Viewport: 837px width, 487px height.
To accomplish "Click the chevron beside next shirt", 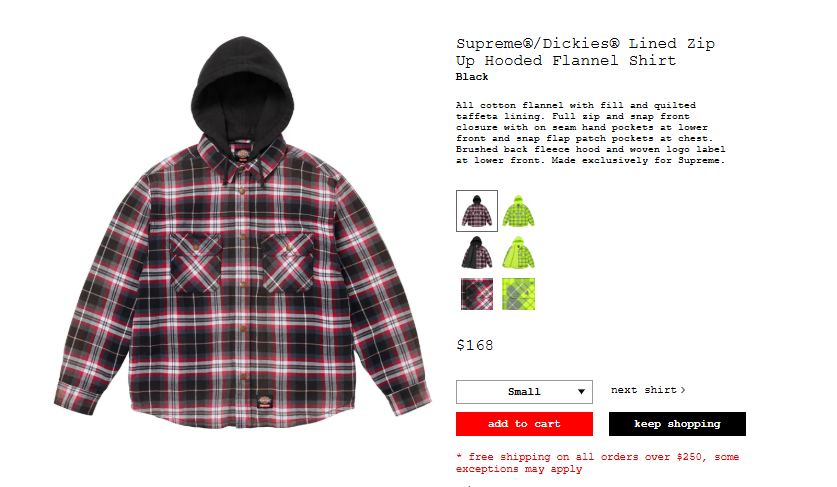I will (x=683, y=390).
